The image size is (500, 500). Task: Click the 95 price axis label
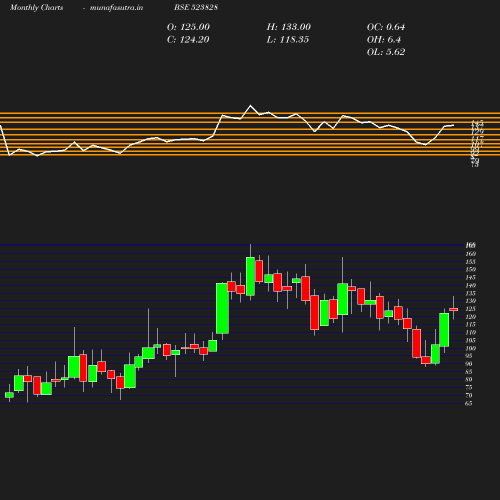point(469,356)
